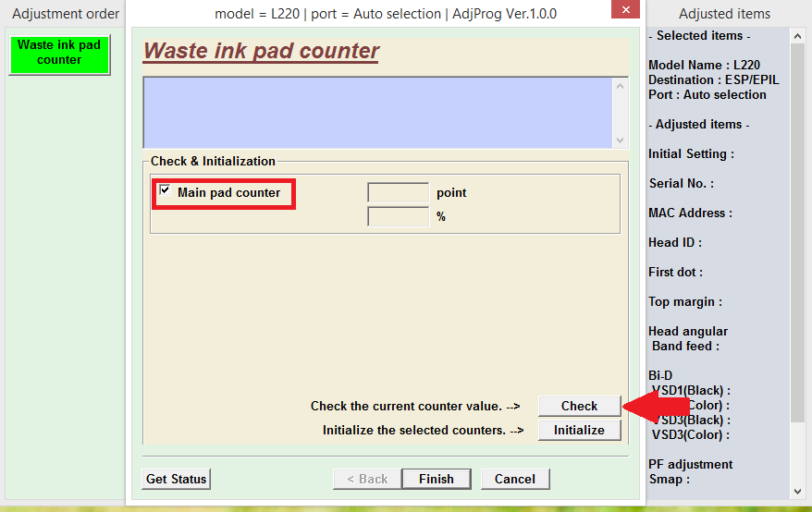Click the Adjusted items header
Screen dimensions: 812x512
(724, 14)
